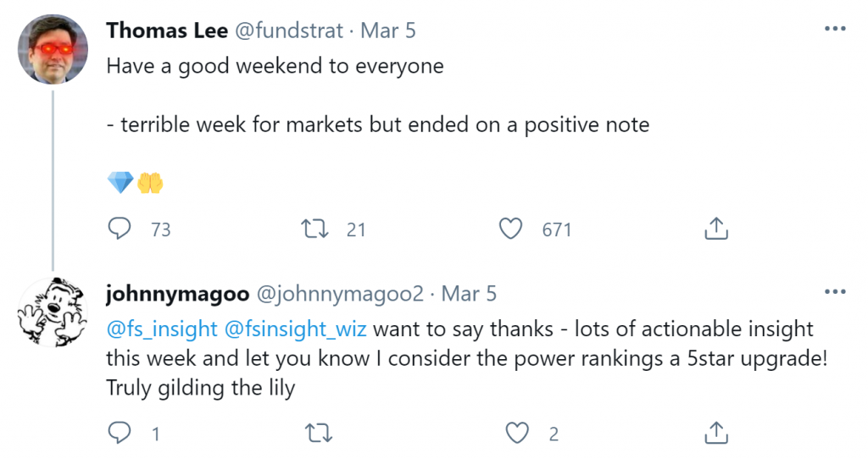
Task: Share Thomas Lee's tweet
Action: 715,229
